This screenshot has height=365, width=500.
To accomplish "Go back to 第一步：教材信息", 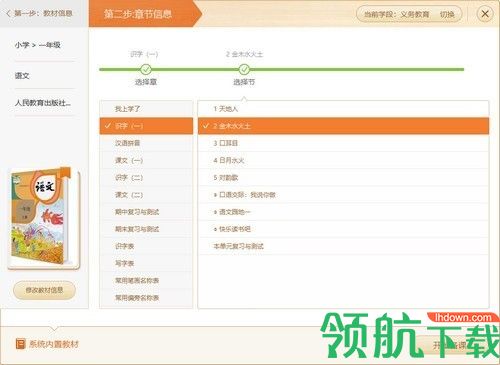I will click(x=40, y=13).
